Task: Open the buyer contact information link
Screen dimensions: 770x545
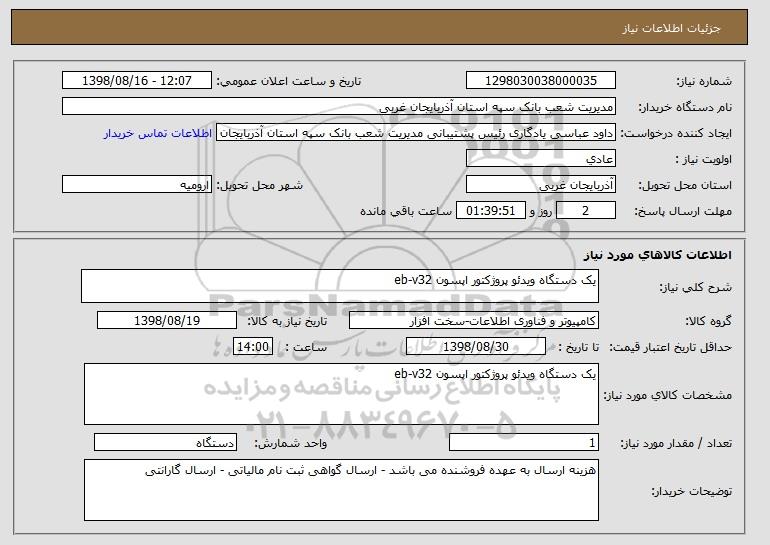Action: tap(158, 133)
